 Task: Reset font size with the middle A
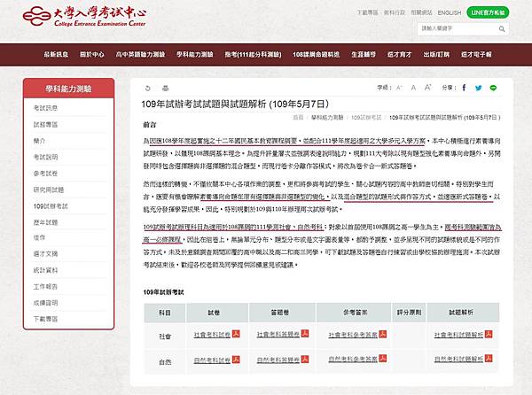tap(413, 88)
